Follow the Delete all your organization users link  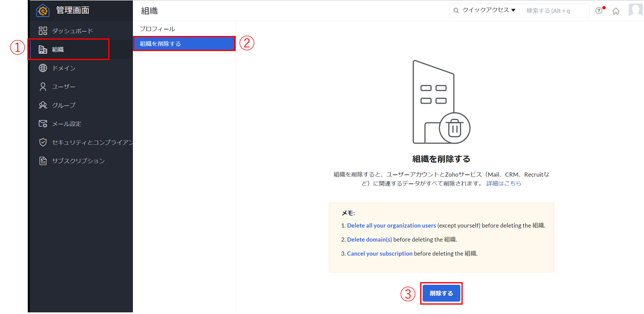tap(391, 225)
